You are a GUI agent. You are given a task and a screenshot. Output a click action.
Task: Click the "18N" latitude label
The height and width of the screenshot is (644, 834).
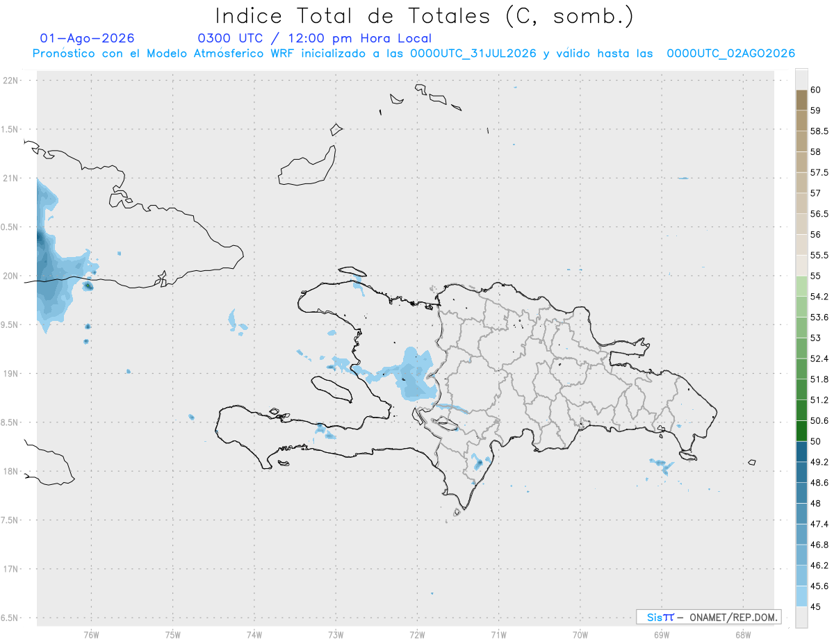coord(10,472)
